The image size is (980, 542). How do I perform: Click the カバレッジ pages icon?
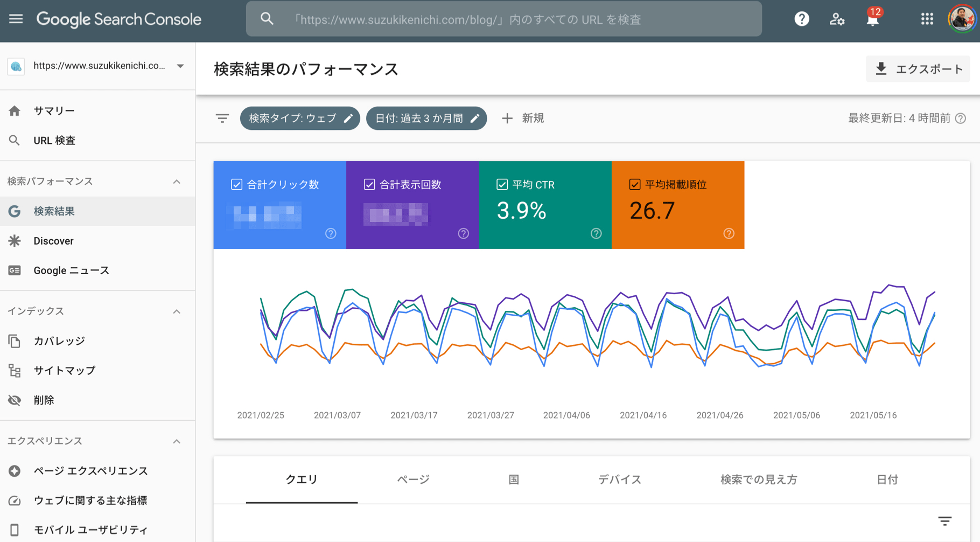click(x=15, y=341)
